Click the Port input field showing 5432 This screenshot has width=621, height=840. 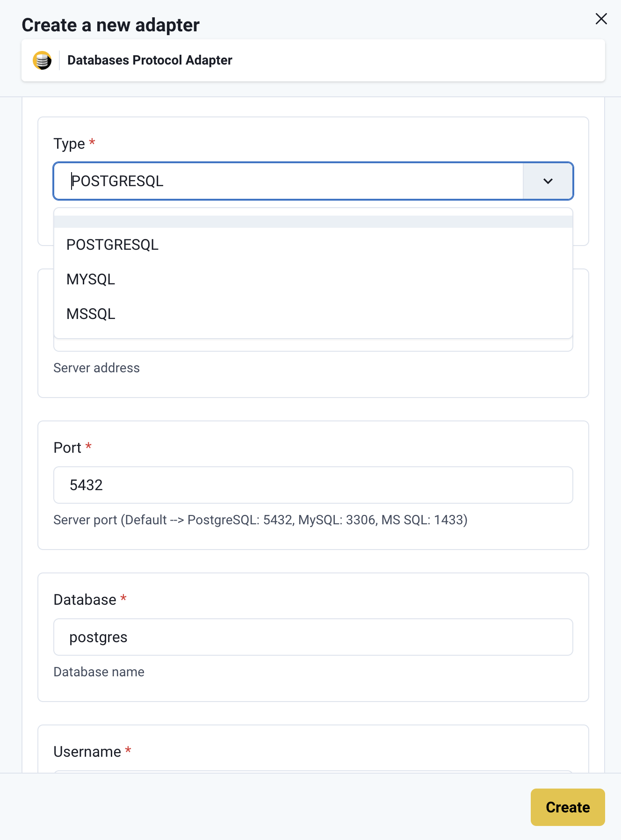(313, 485)
